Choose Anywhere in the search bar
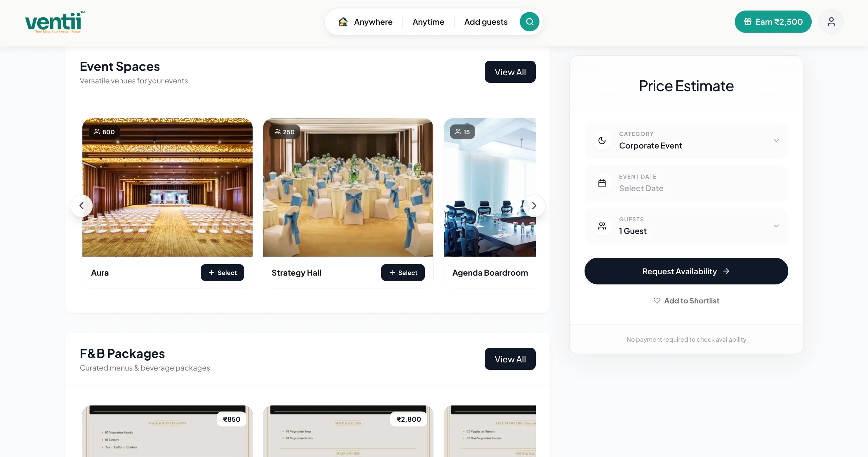 tap(373, 22)
